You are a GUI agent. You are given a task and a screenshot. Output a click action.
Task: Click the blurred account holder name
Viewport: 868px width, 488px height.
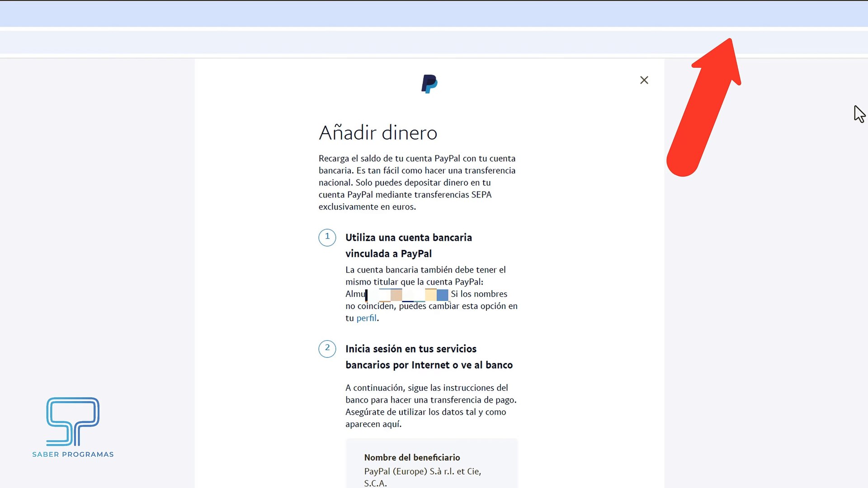(407, 295)
